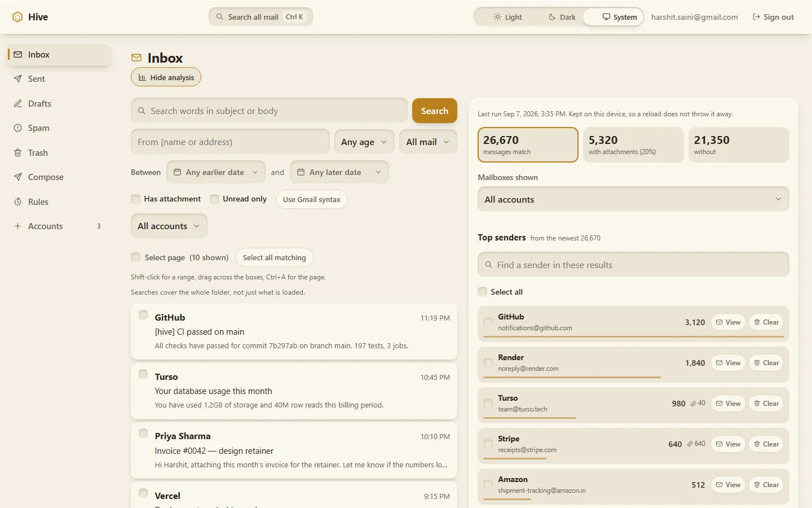Click the paperclip icon in Turso sender row
Screen dimensions: 812x508
pos(693,404)
